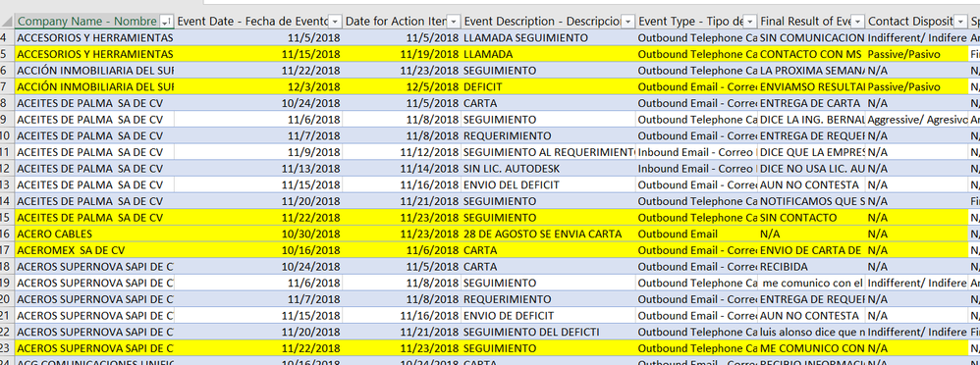Image resolution: width=980 pixels, height=365 pixels.
Task: Click the 28 DE AGOSTO SE ENVIA CARTA cell
Action: [x=549, y=234]
